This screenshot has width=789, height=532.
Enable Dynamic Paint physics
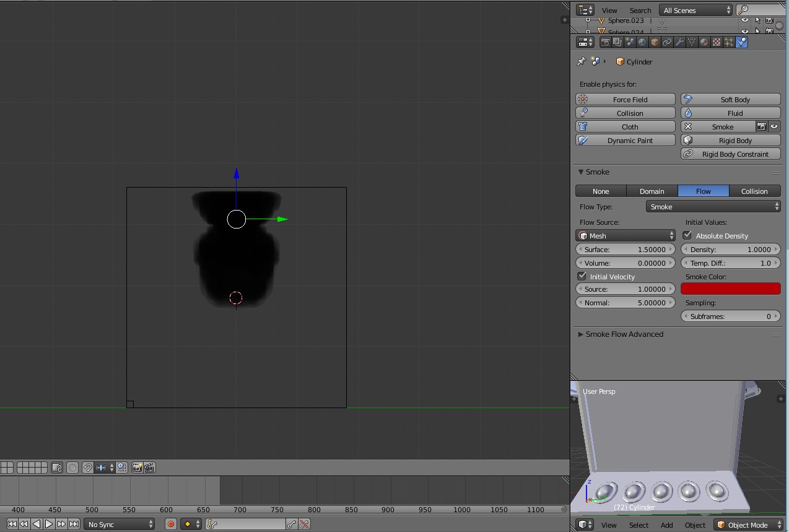coord(626,140)
